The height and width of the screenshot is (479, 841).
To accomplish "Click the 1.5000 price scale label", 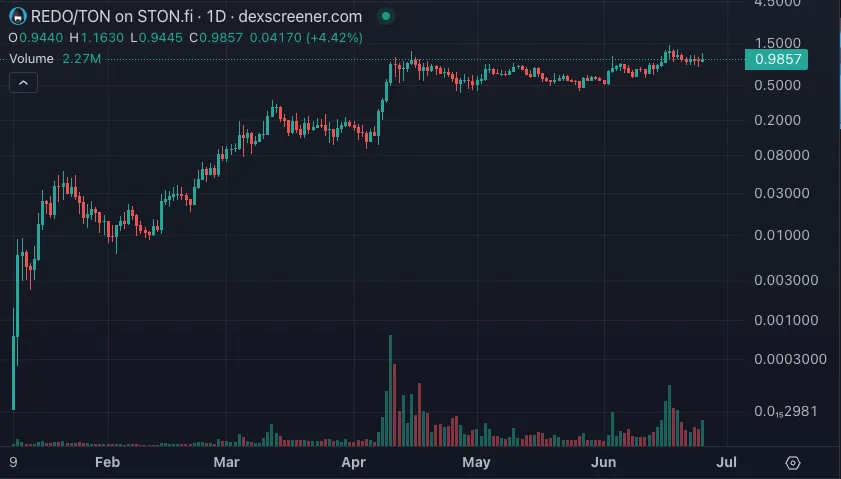I will pyautogui.click(x=779, y=44).
